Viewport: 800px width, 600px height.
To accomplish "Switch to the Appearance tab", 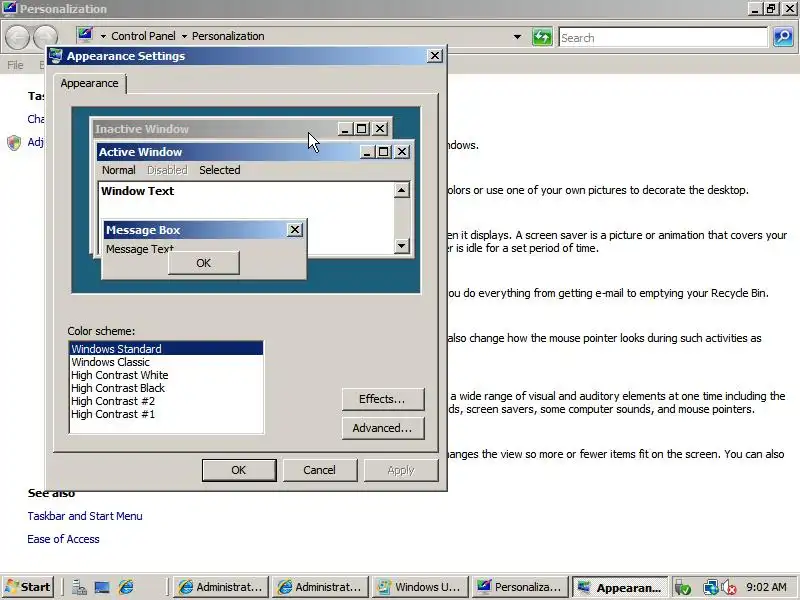I will [89, 83].
